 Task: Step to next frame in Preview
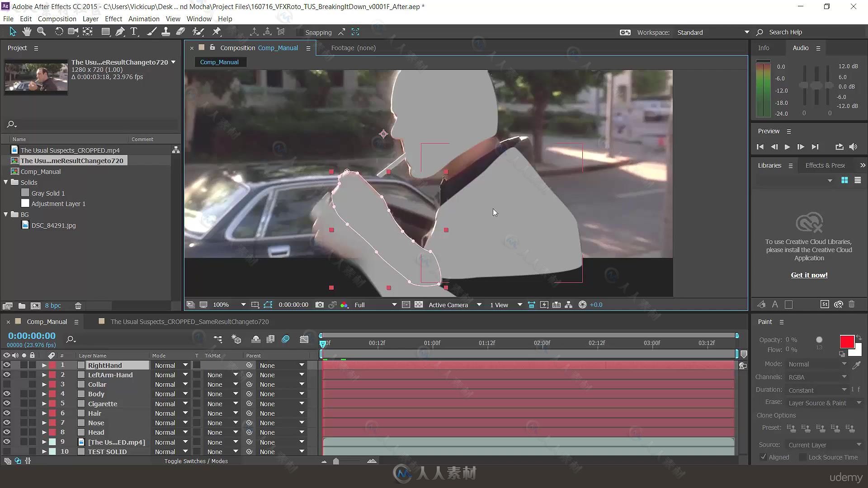pyautogui.click(x=801, y=147)
